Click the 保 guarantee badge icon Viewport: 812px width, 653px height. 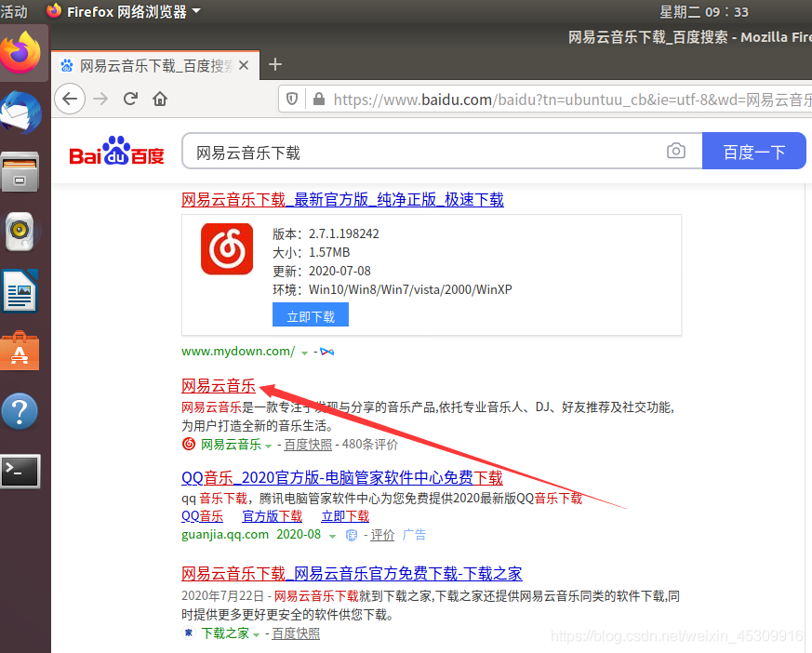pos(352,535)
